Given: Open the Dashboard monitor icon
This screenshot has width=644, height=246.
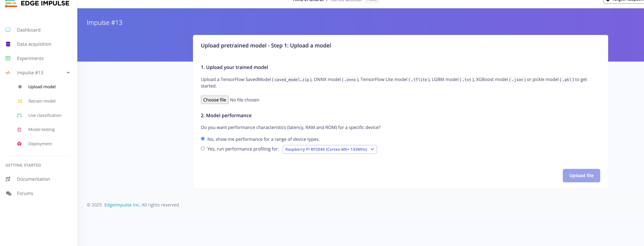Looking at the screenshot, I should coord(8,30).
